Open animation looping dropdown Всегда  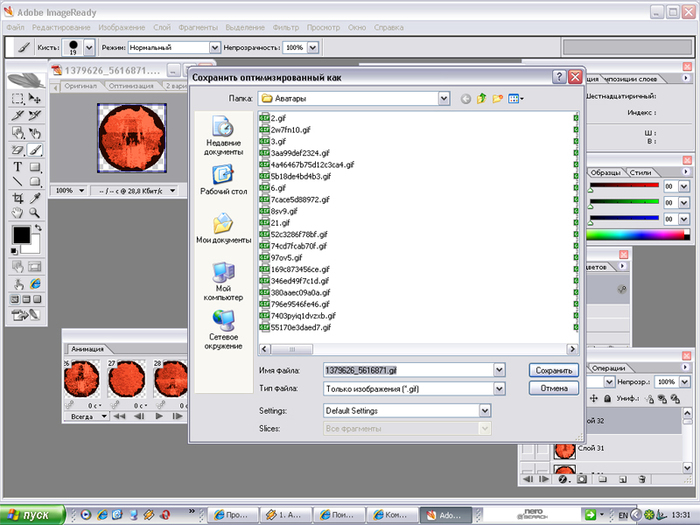point(87,416)
